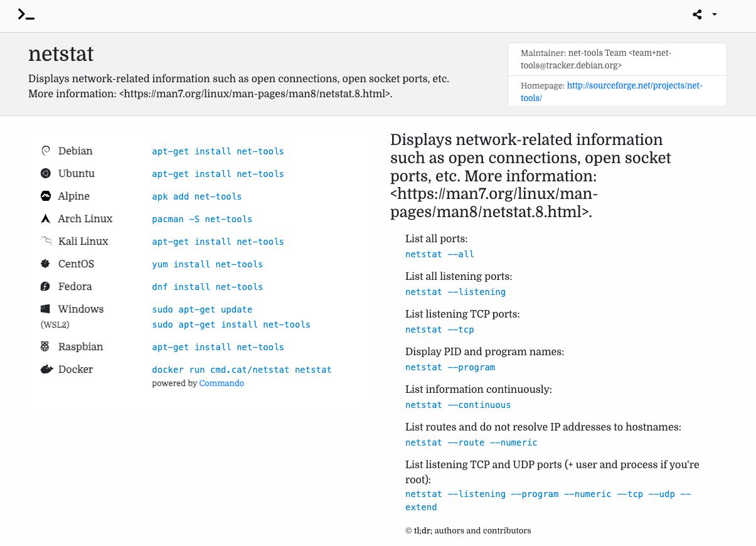Select the Fedora logo icon
The height and width of the screenshot is (546, 756).
pyautogui.click(x=45, y=286)
